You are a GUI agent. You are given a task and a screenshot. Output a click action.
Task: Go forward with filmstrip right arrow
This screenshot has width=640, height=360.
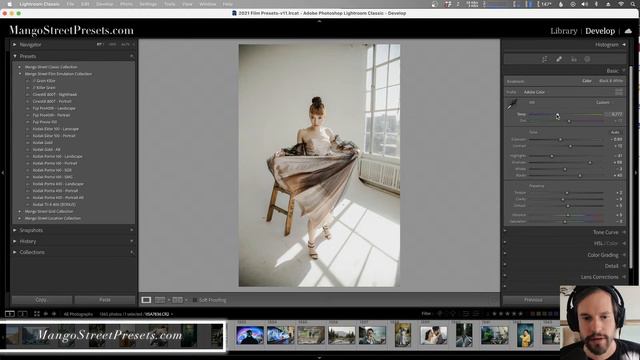pos(53,314)
